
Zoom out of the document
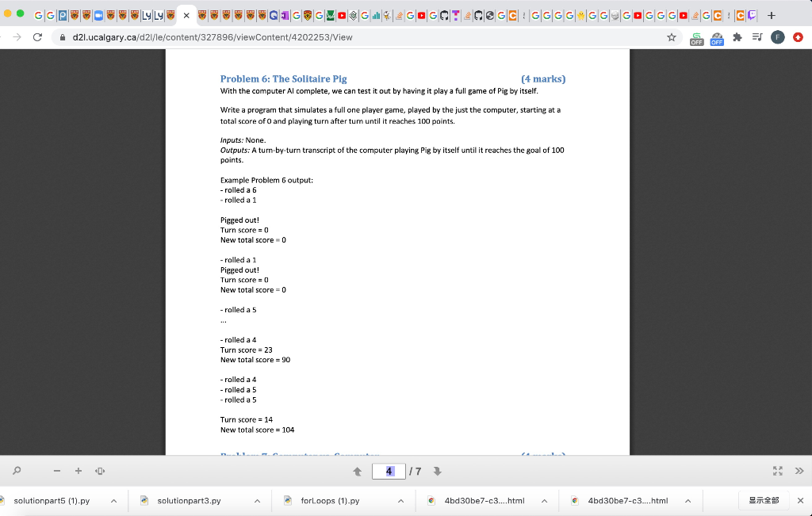[56, 471]
